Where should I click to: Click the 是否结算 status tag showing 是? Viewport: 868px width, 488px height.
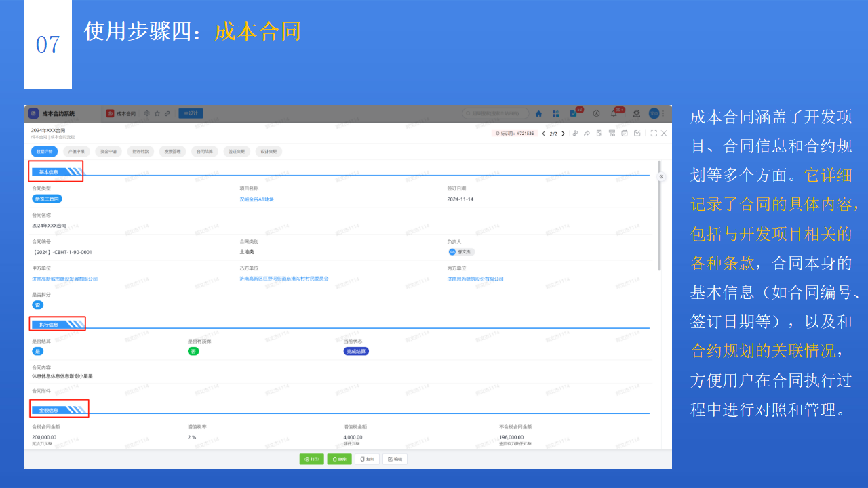(x=37, y=351)
